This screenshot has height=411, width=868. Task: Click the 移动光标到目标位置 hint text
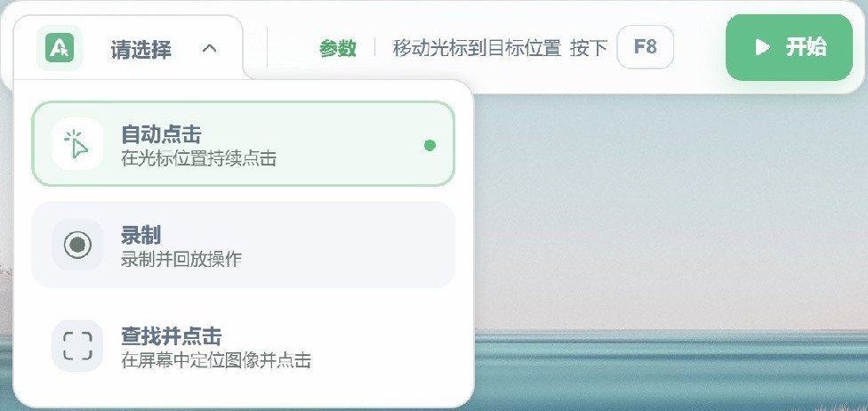477,48
